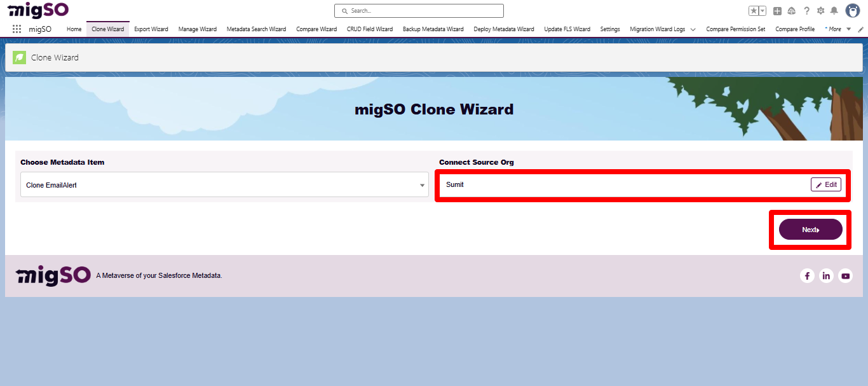Open the Setup gear icon
Image resolution: width=868 pixels, height=386 pixels.
(x=820, y=11)
